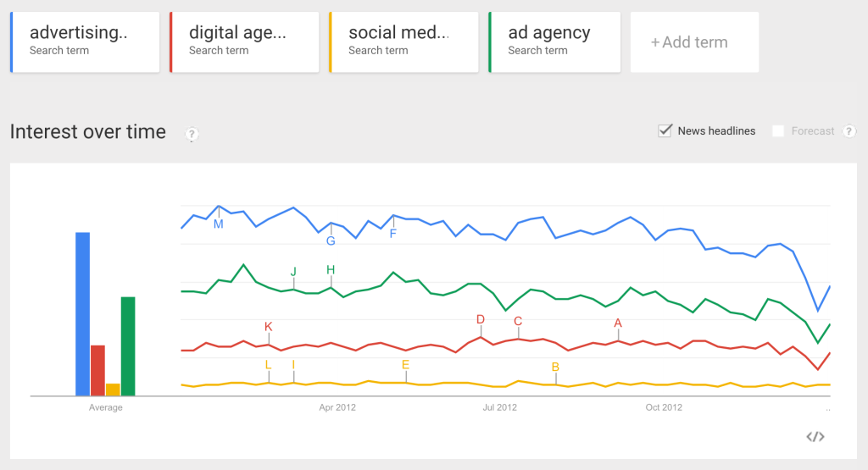The image size is (868, 470).
Task: Click the help icon next to Forecast
Action: (849, 131)
